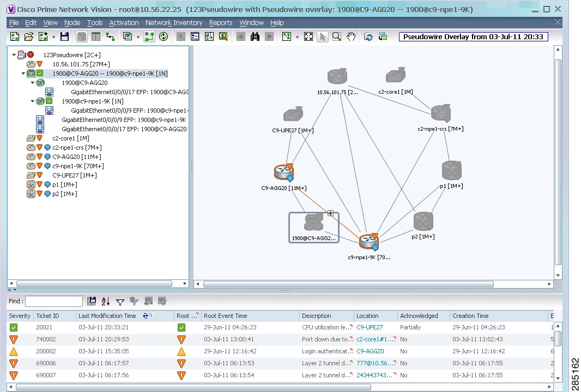Click the Find binoculars icon in toolbar
The height and width of the screenshot is (392, 581).
click(255, 36)
